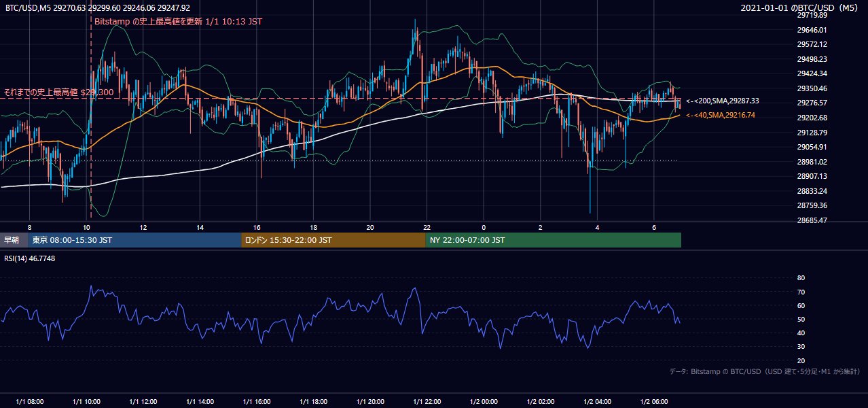Click hour label 22 under price chart
The image size is (868, 408).
[427, 227]
